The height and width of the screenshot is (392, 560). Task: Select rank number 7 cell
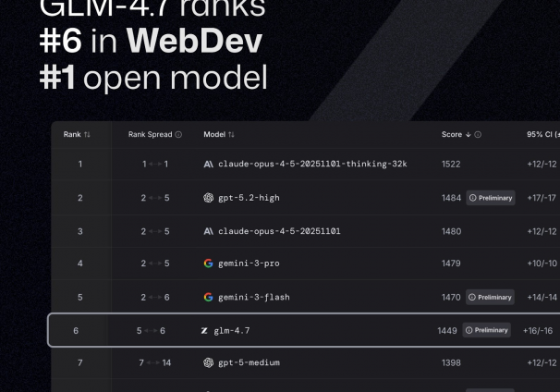coord(80,363)
